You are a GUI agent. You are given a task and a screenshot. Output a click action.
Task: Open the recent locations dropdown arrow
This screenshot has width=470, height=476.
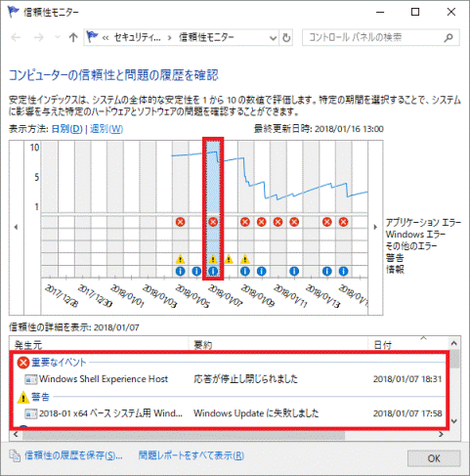point(58,37)
